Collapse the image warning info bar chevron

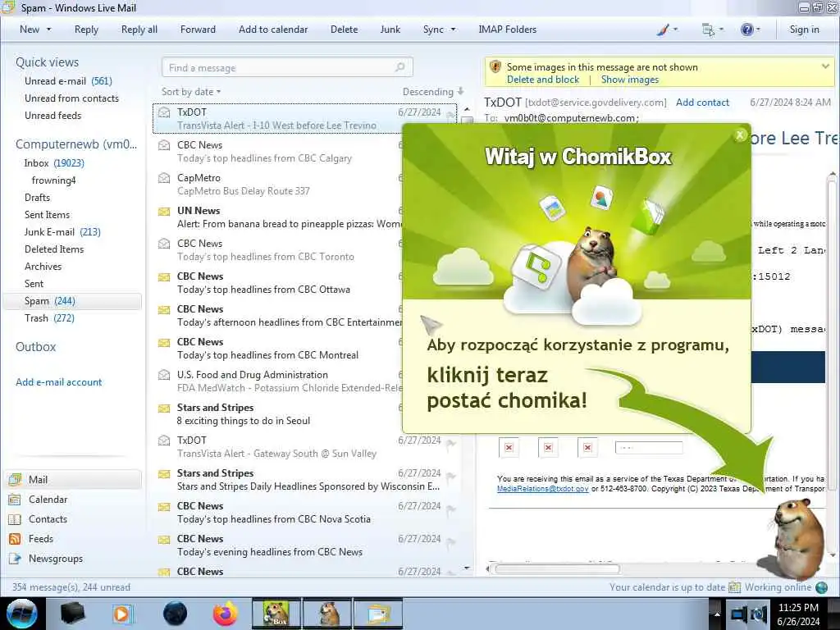coord(825,66)
